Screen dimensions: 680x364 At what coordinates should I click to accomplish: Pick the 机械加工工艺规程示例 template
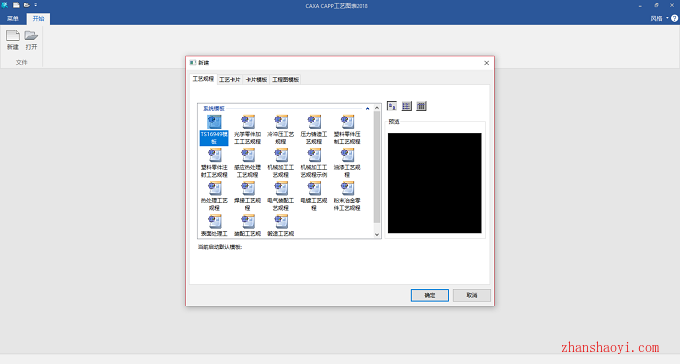coord(314,163)
